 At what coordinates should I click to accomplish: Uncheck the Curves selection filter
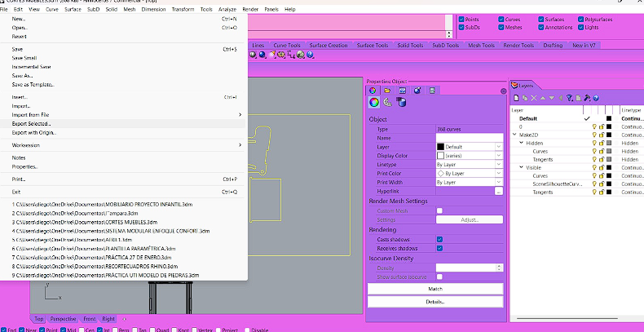click(x=501, y=20)
